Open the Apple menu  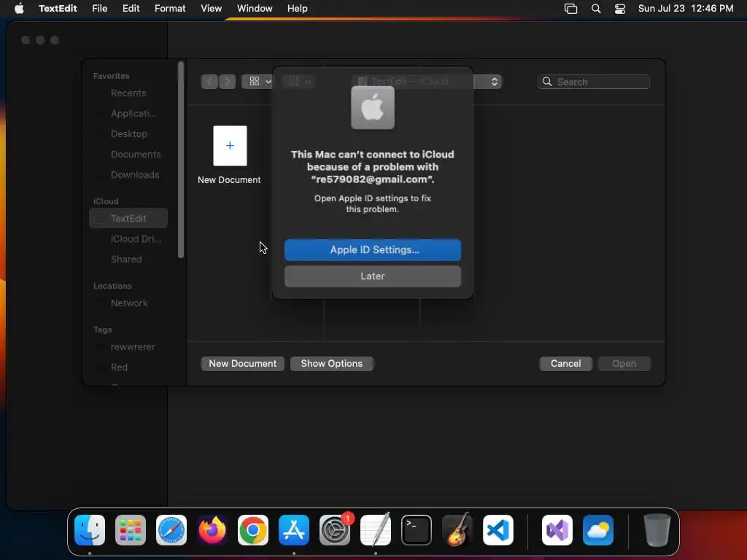tap(19, 9)
